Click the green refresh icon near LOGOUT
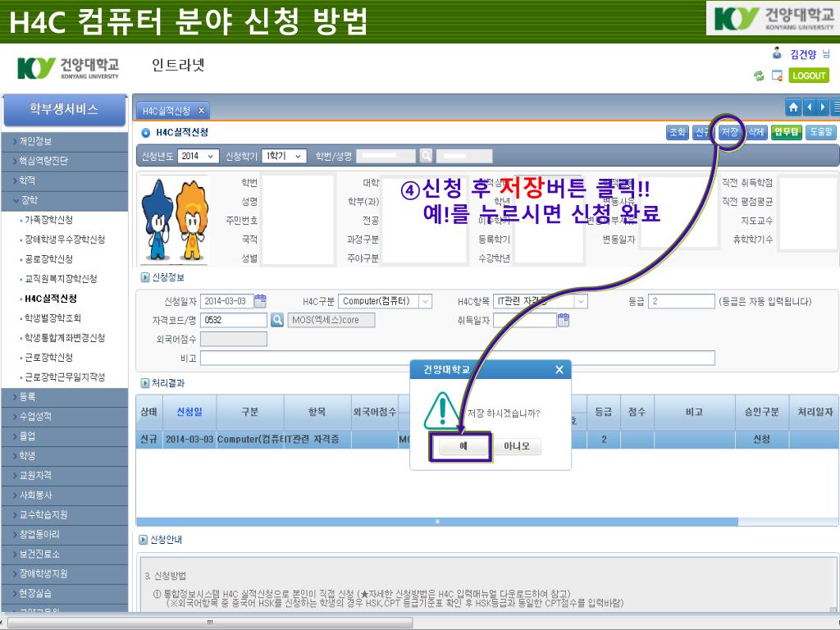The image size is (840, 630). click(x=759, y=75)
